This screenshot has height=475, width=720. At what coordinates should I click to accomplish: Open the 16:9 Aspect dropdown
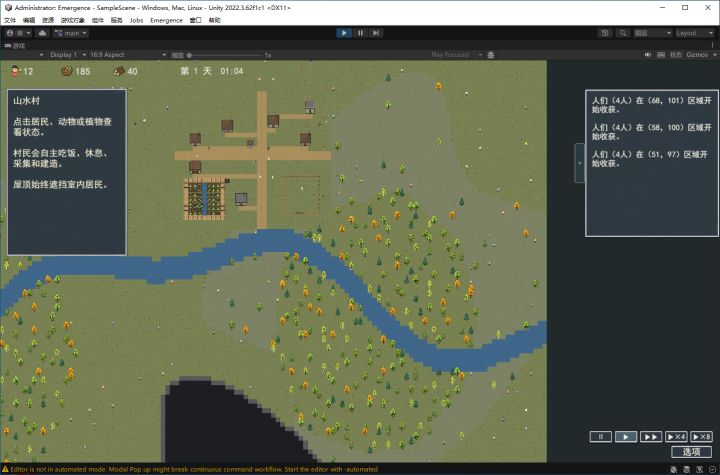tap(128, 55)
